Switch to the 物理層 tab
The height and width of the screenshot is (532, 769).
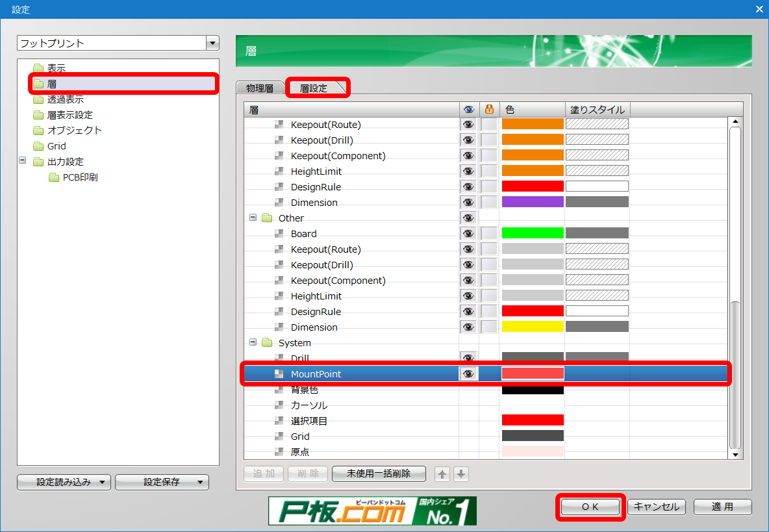coord(260,88)
